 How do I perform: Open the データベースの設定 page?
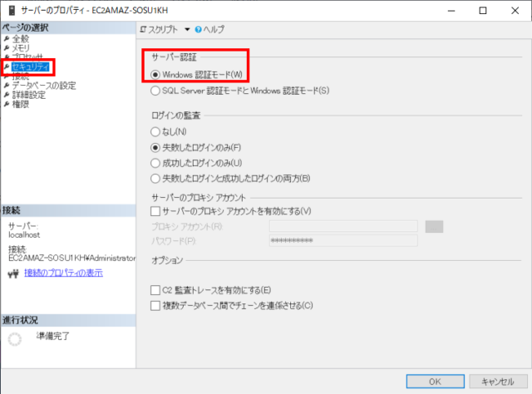pyautogui.click(x=44, y=86)
